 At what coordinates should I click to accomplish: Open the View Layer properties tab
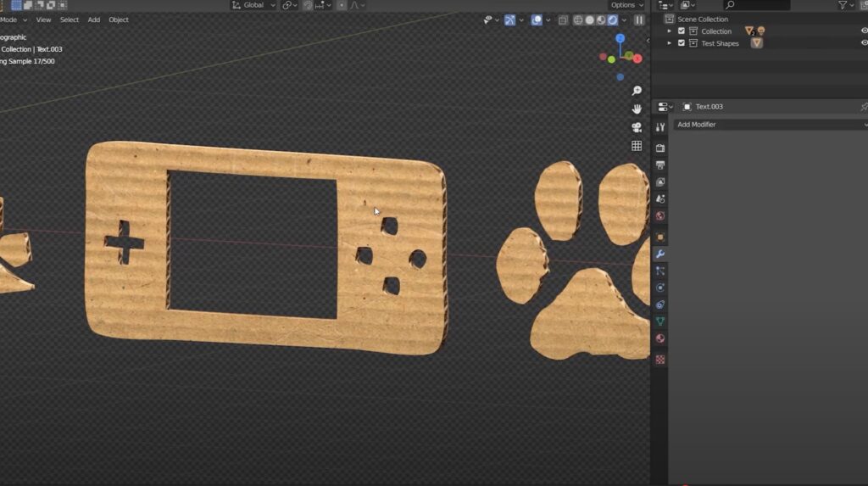click(x=659, y=182)
